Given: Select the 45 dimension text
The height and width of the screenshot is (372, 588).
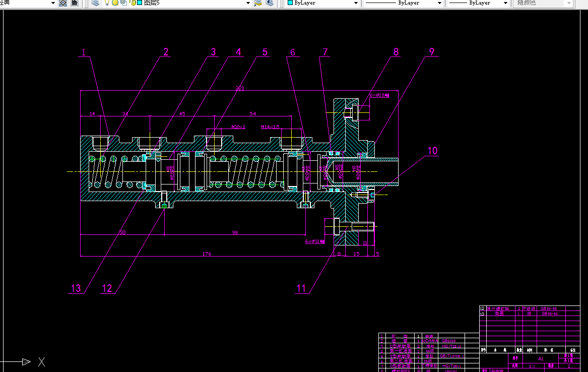Looking at the screenshot, I should click(182, 113).
